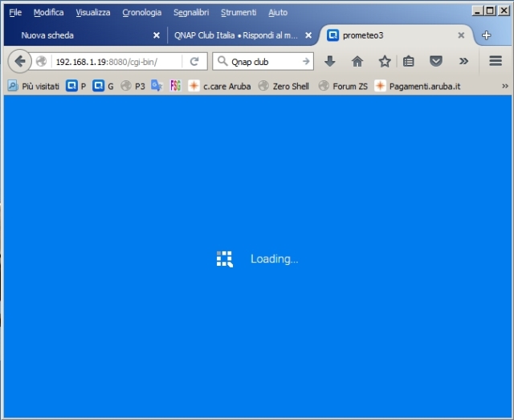The height and width of the screenshot is (420, 514).
Task: Open the Strumenti menu
Action: 239,12
